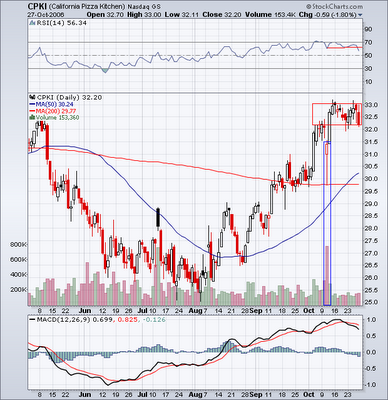Click the StockCharts.com watermark link
The image size is (388, 400).
[x=334, y=7]
